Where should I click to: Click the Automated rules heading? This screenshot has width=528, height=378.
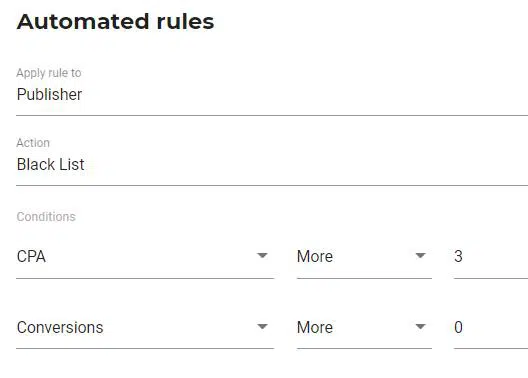coord(116,22)
